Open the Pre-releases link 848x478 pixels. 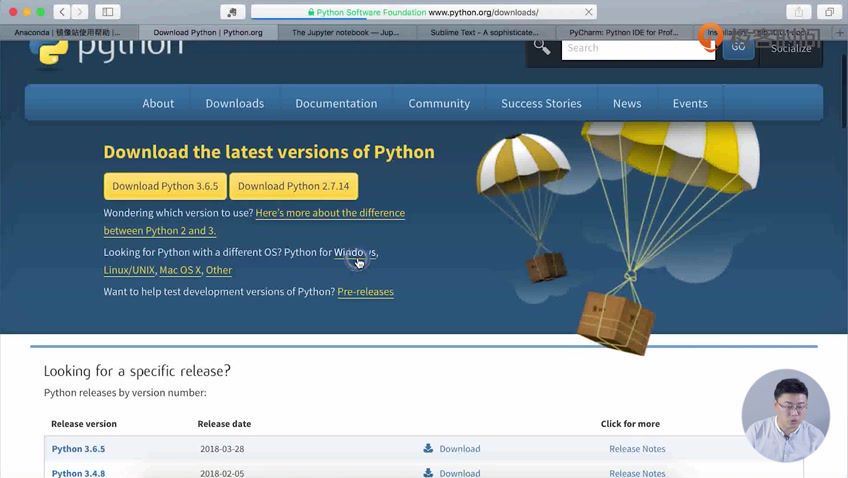pyautogui.click(x=366, y=291)
